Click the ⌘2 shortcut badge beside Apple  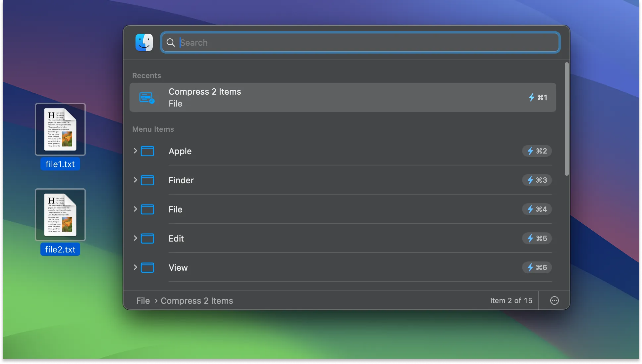pos(537,151)
